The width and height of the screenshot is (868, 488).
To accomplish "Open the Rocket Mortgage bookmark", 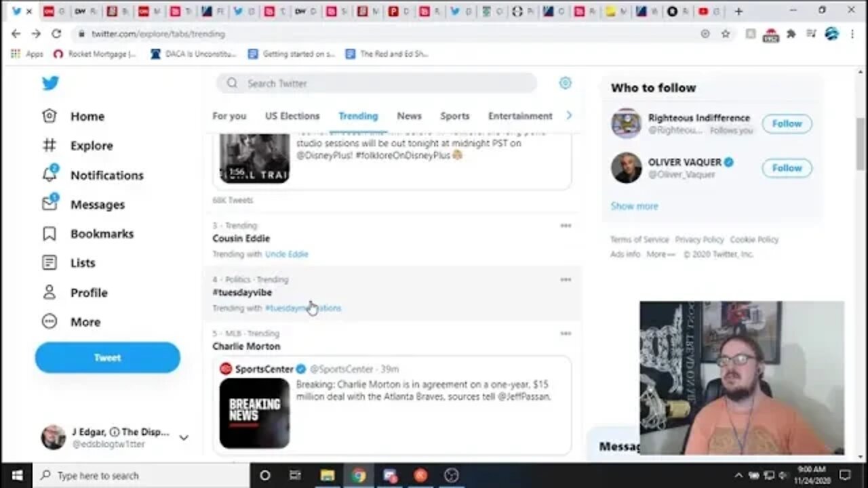I will 95,54.
